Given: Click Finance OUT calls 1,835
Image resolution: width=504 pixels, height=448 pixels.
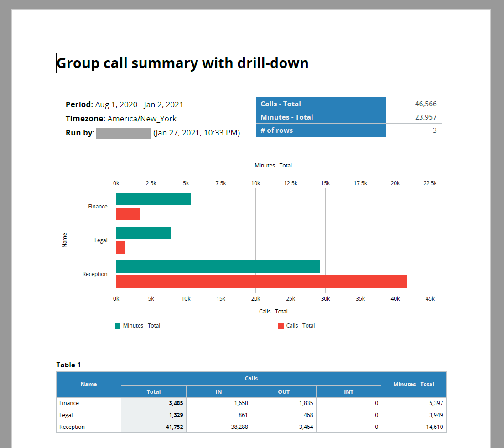Looking at the screenshot, I should point(284,403).
